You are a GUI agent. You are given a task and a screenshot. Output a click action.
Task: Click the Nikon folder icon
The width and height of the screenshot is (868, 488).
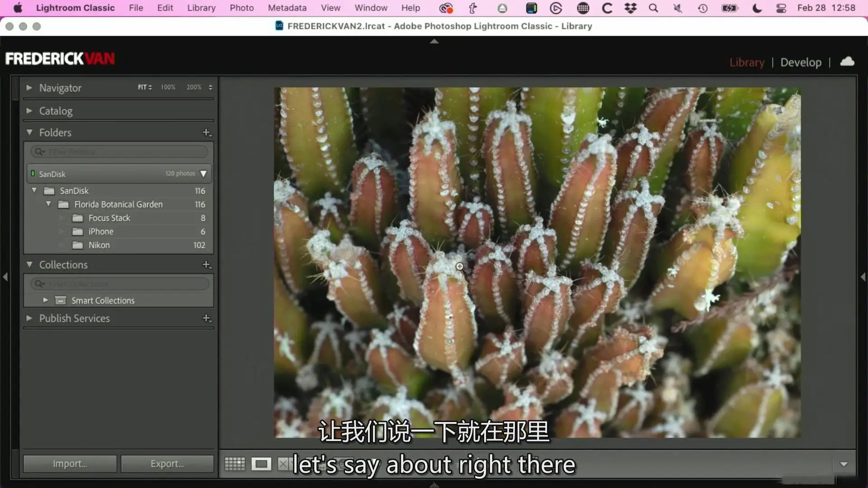click(x=78, y=245)
